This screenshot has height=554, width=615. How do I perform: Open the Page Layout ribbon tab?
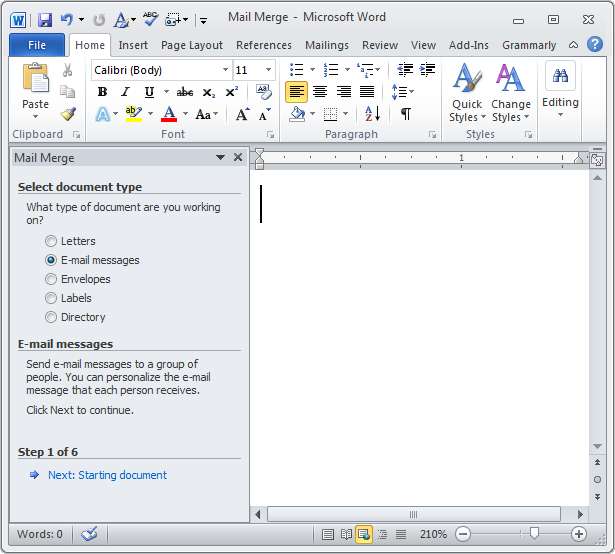tap(192, 45)
